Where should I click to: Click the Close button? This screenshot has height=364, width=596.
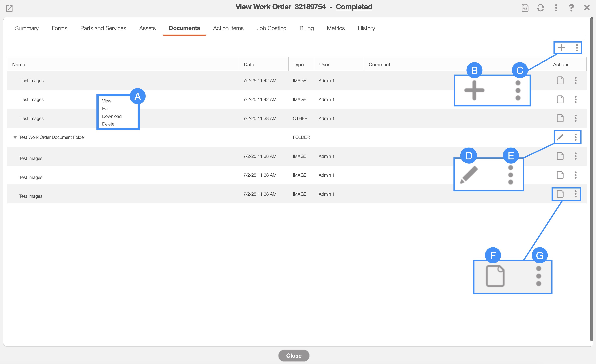tap(294, 356)
